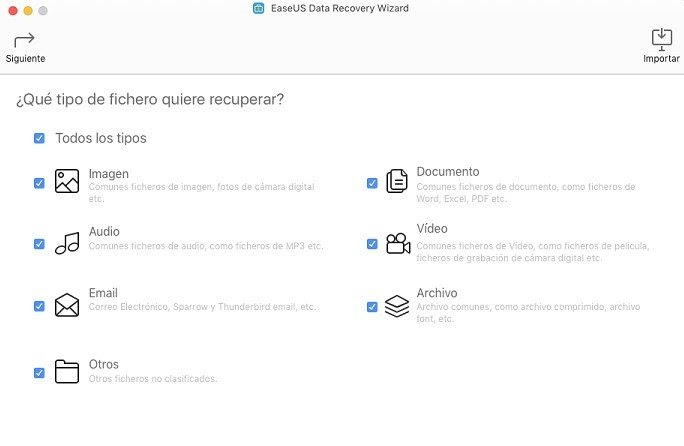Viewport: 684px width, 446px height.
Task: Click the Vídeo camera icon
Action: tap(398, 244)
